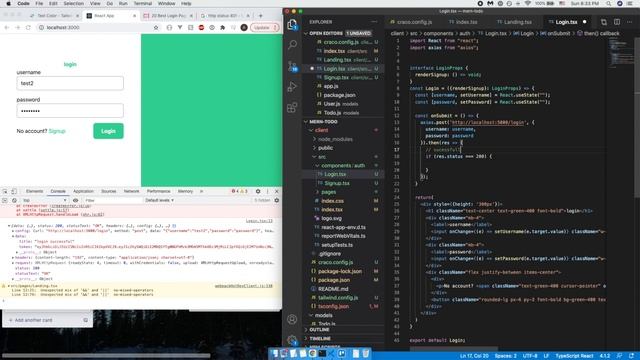Click the console Filter input in DevTools
Image resolution: width=640 pixels, height=360 pixels.
pos(112,200)
